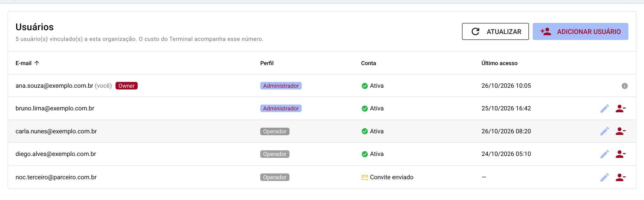Edit diego.alves user with pencil icon

[x=605, y=154]
